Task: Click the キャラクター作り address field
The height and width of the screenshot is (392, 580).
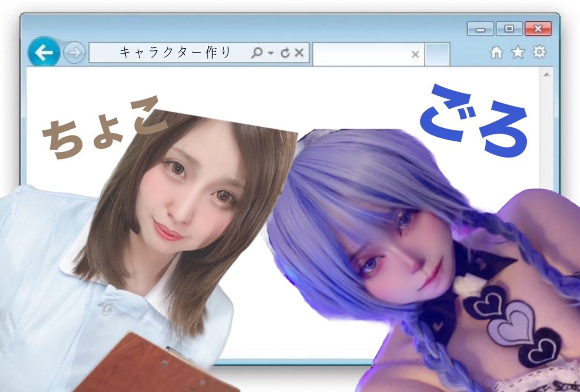Action: coord(175,53)
